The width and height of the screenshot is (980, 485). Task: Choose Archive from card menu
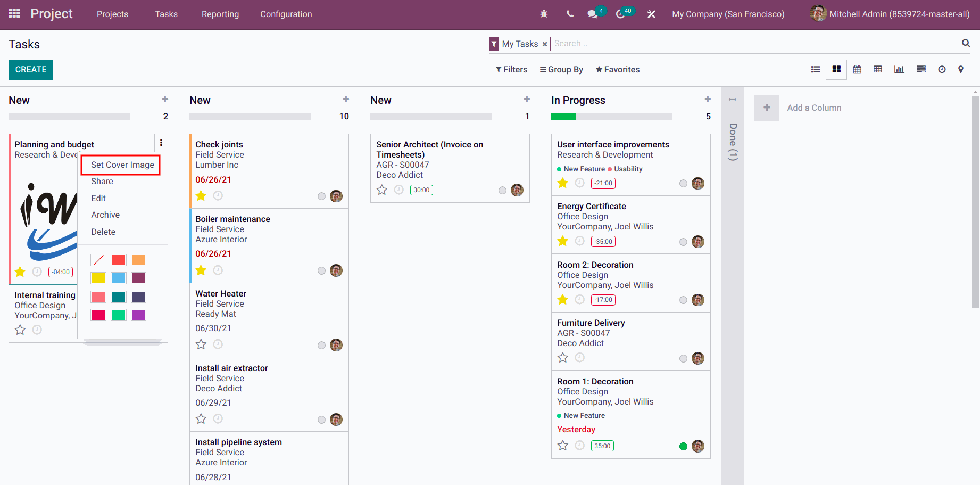105,215
